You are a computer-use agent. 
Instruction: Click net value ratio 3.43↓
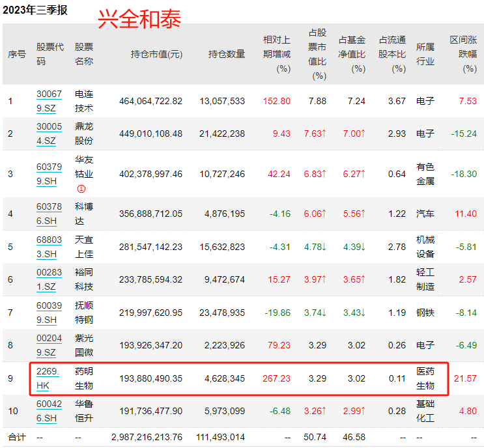354,313
